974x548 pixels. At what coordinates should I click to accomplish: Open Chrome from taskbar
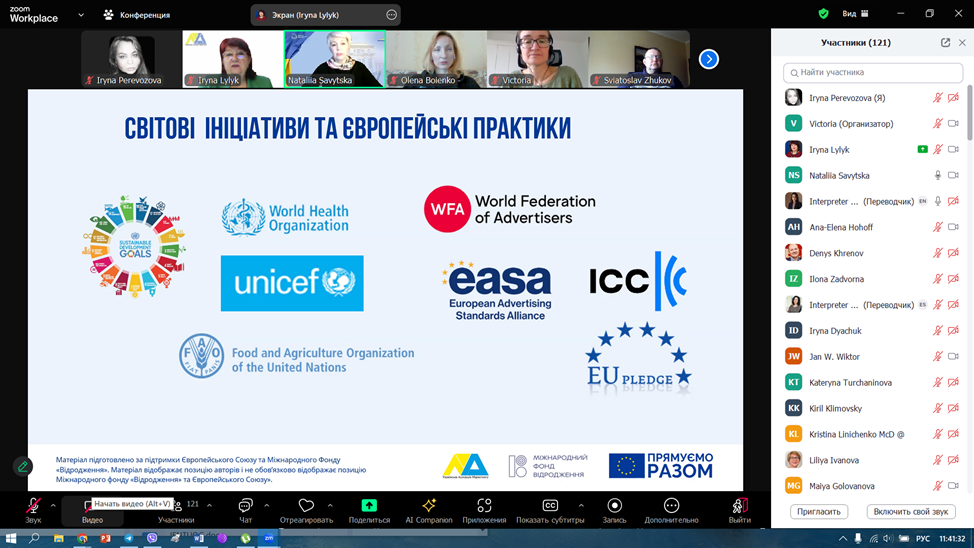pyautogui.click(x=82, y=538)
